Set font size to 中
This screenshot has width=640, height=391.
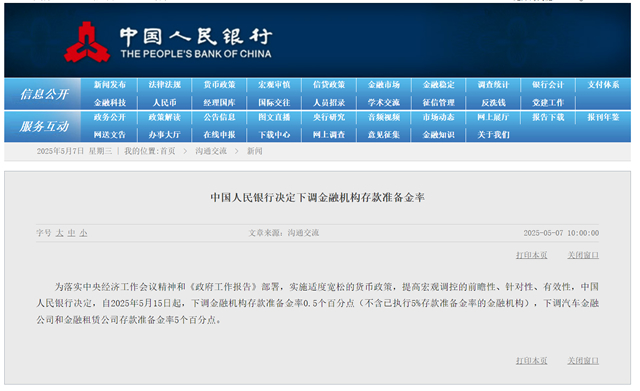pos(71,233)
